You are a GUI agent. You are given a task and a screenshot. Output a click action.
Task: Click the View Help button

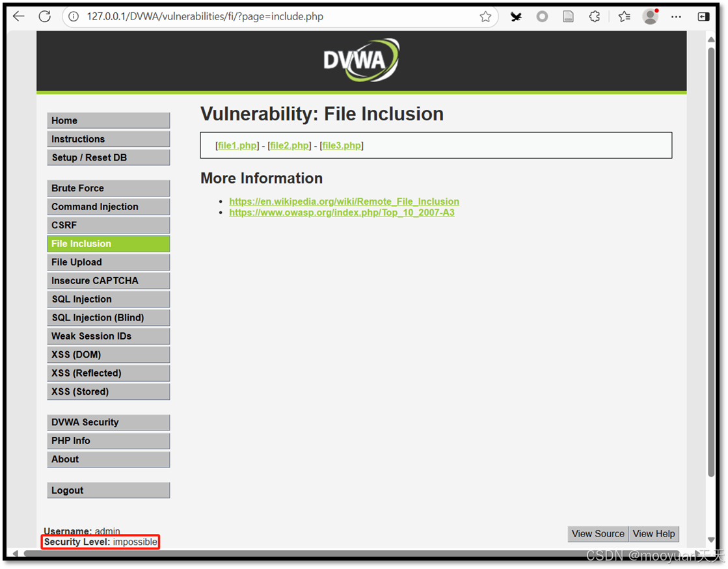pos(654,534)
